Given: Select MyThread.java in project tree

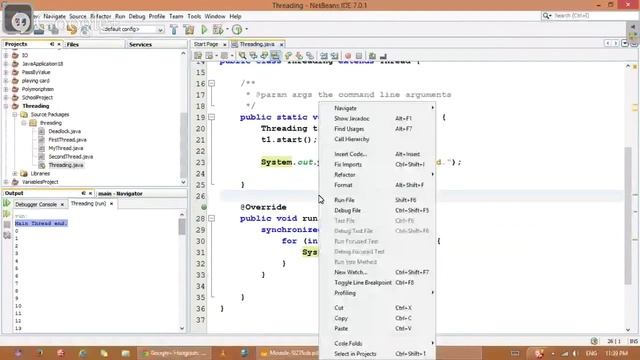Looking at the screenshot, I should coord(66,148).
